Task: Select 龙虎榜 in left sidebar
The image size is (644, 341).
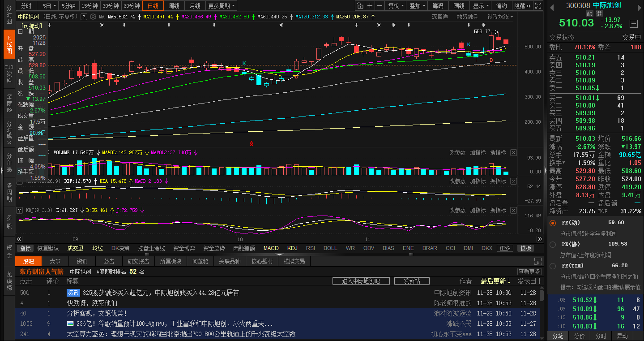Action: click(9, 281)
